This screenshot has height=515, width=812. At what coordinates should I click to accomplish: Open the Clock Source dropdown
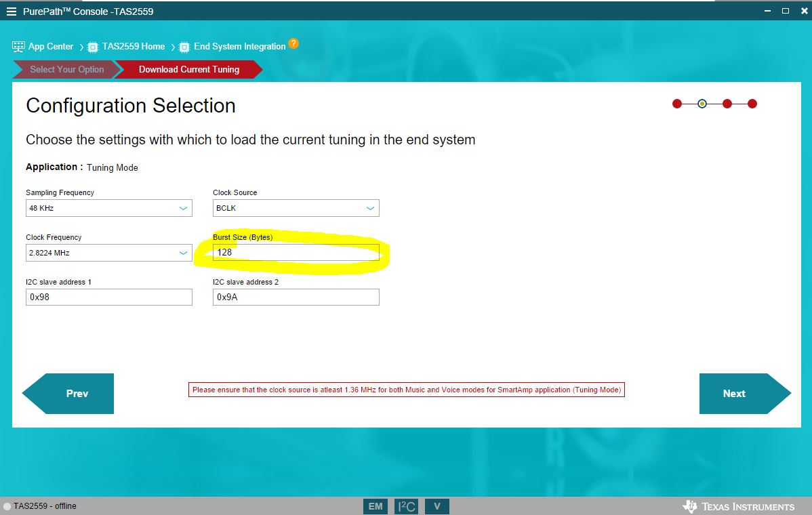tap(296, 208)
